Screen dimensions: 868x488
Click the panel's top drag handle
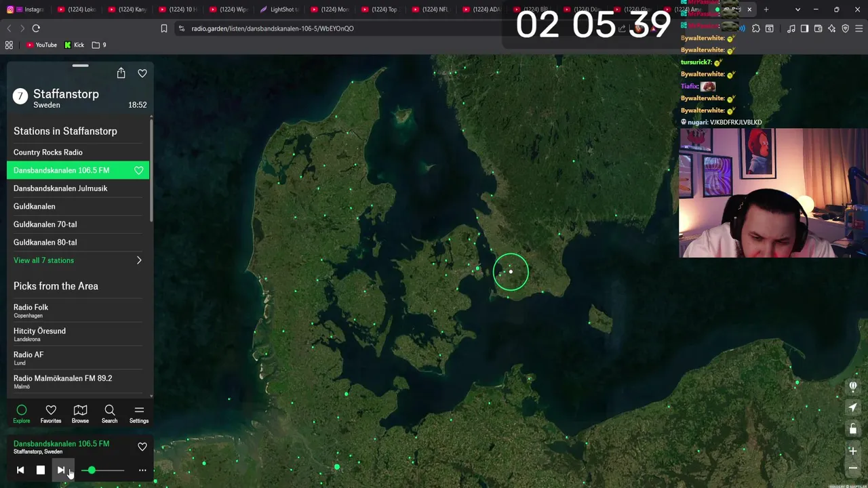click(80, 66)
